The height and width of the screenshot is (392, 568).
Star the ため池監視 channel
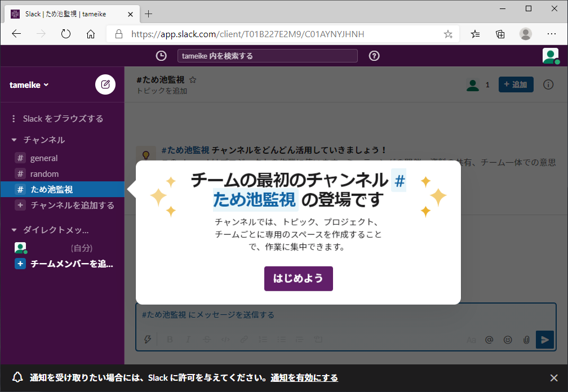pyautogui.click(x=193, y=80)
